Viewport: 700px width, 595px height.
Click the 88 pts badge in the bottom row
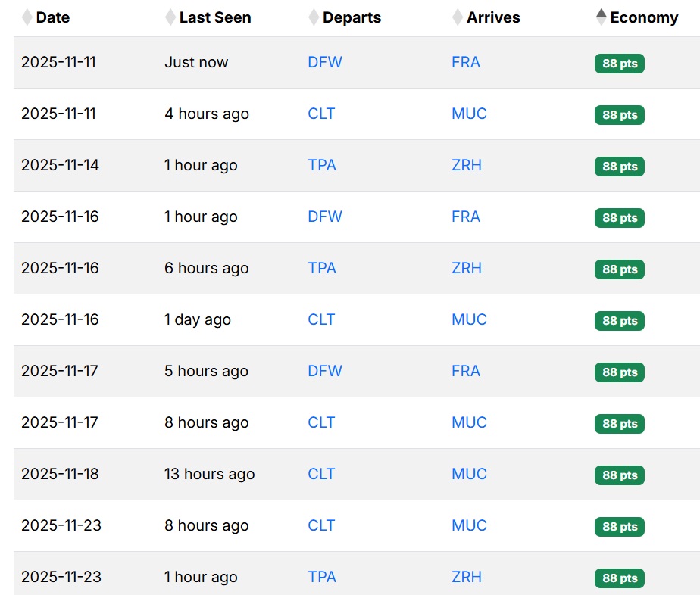click(619, 578)
